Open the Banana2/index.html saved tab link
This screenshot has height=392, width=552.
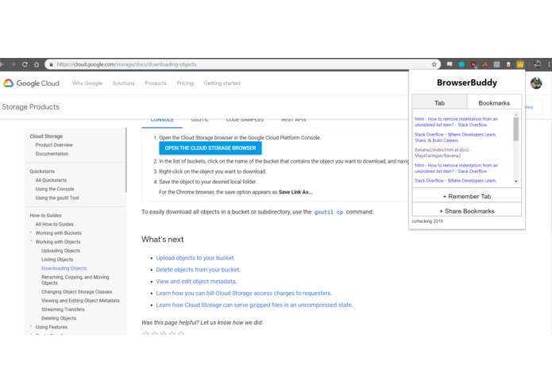click(x=442, y=152)
